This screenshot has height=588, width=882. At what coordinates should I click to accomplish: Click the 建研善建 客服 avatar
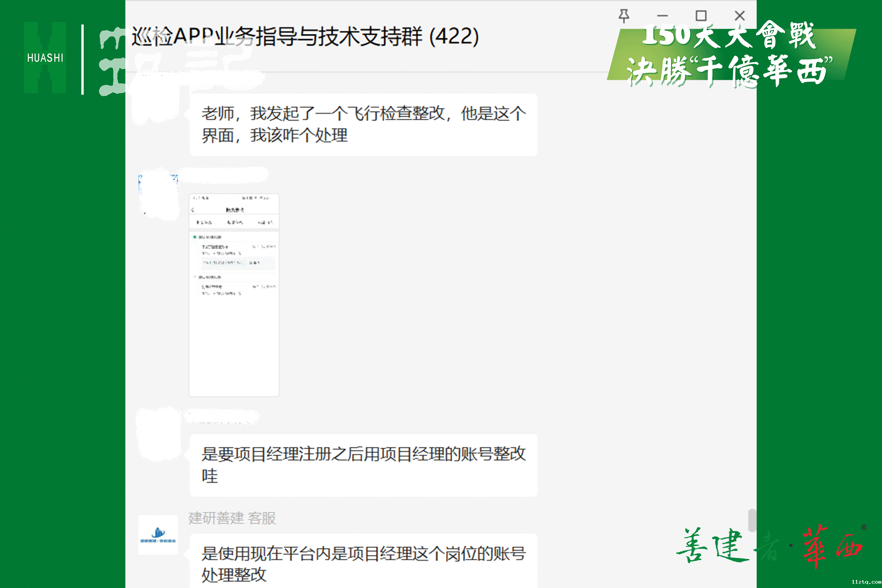coord(158,535)
